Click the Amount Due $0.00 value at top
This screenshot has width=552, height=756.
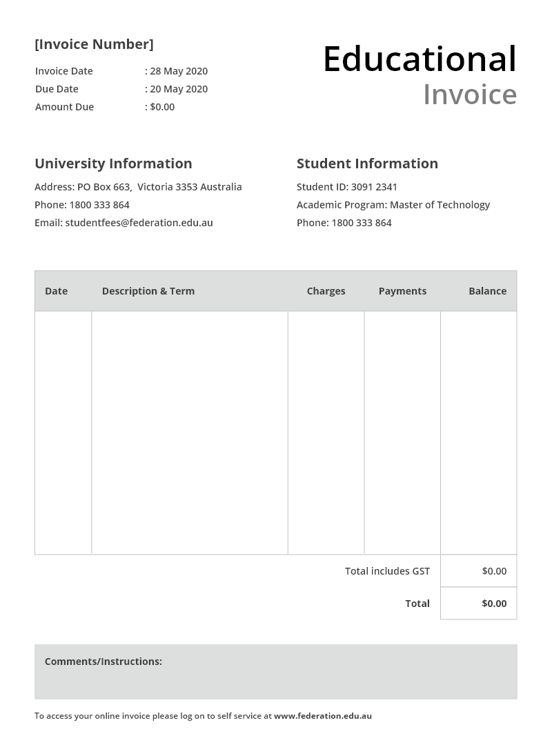pos(162,107)
